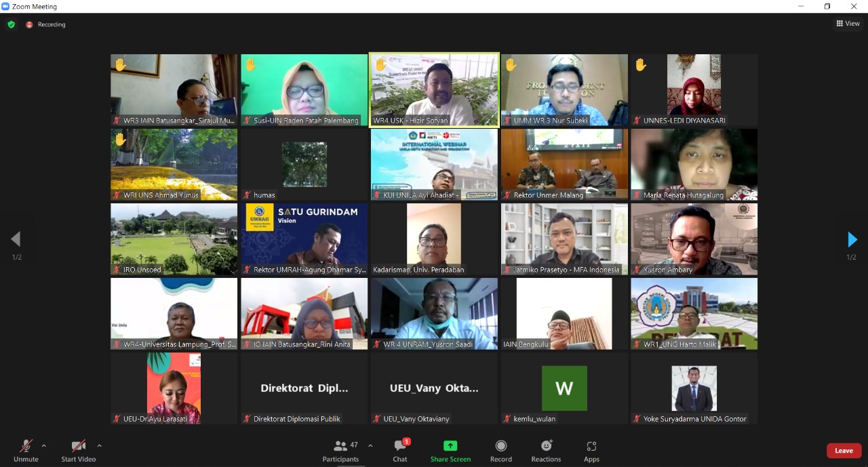Open the Chat panel

click(400, 451)
